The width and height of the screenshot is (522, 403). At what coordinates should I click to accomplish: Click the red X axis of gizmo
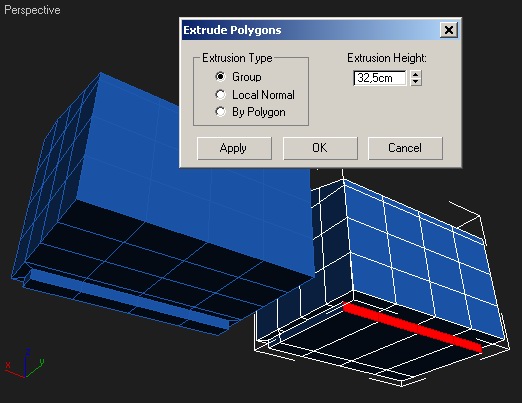[x=14, y=371]
